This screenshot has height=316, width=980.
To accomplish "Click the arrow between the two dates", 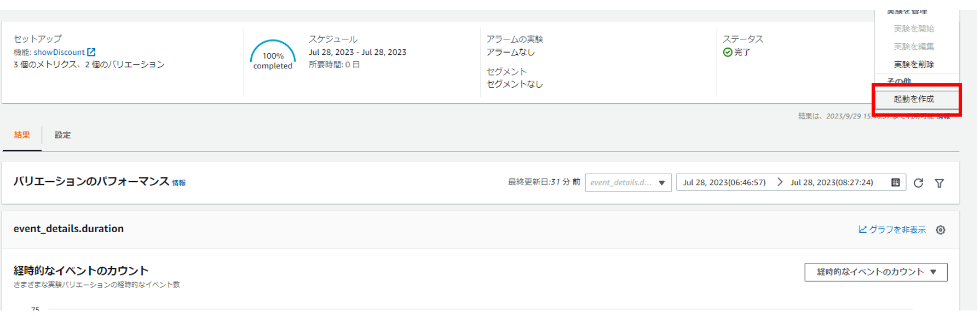I will pos(780,182).
